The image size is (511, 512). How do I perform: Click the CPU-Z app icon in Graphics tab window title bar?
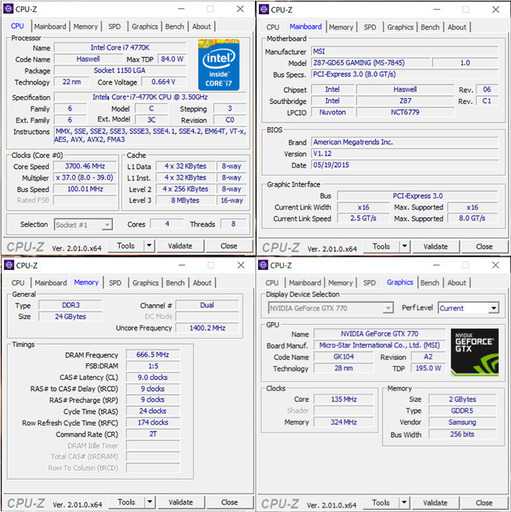click(263, 265)
